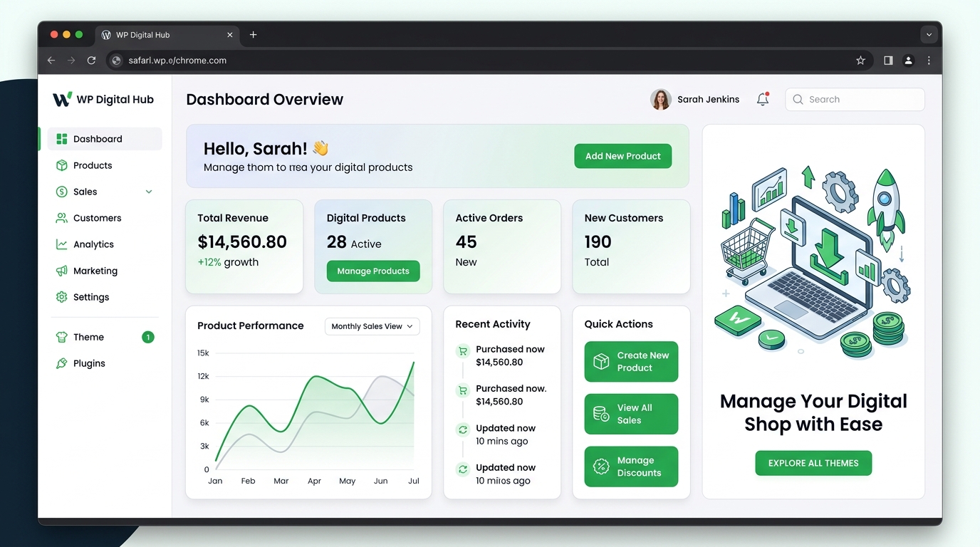Screen dimensions: 980x547
Task: Click the Settings gear icon in sidebar
Action: [x=62, y=297]
